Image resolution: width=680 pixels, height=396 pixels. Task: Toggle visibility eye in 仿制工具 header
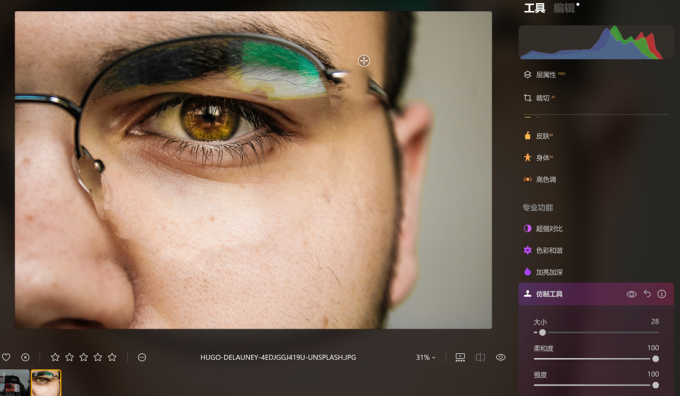[x=631, y=294]
